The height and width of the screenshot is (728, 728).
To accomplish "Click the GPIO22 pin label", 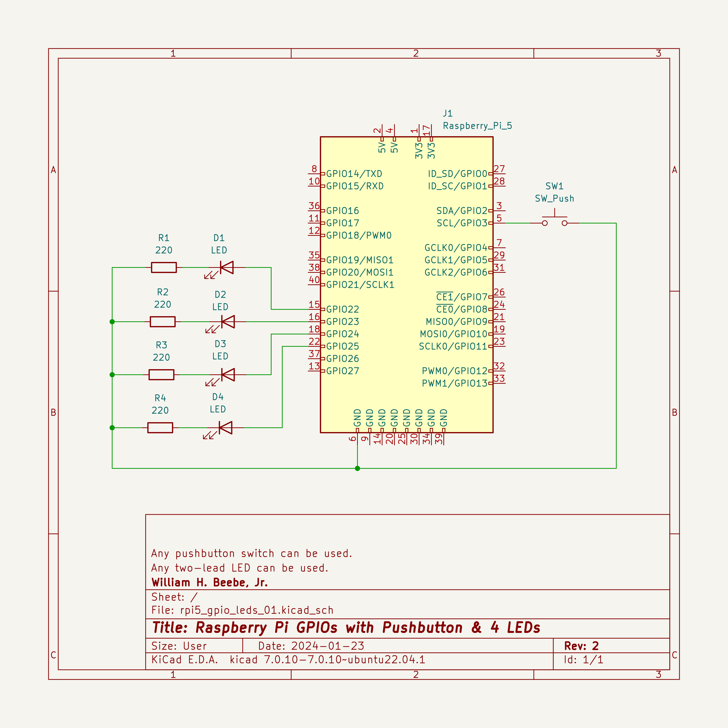I will tap(342, 309).
